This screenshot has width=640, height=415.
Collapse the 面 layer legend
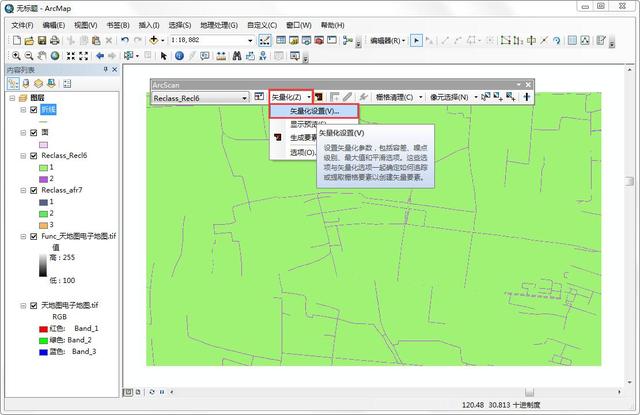click(23, 133)
